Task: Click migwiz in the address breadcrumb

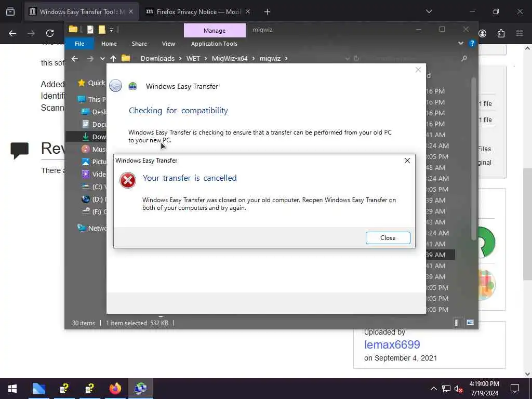Action: point(270,58)
